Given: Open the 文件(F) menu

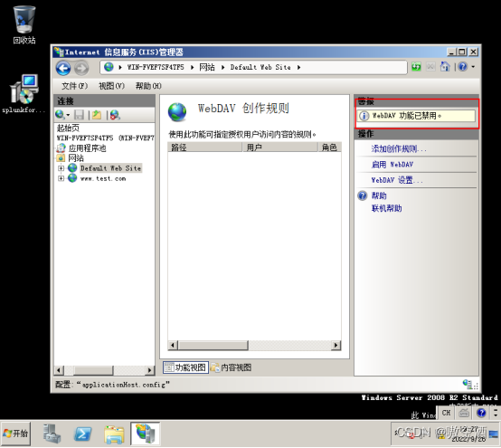Looking at the screenshot, I should point(74,86).
